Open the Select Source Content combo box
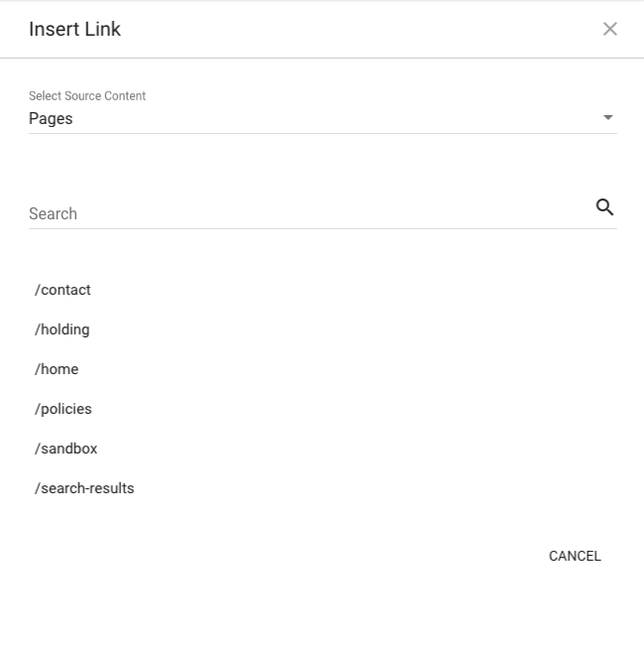Screen dimensions: 644x652 322,118
